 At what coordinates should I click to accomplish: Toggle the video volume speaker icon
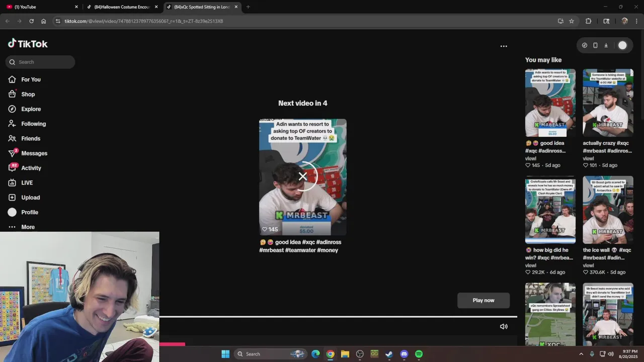click(504, 326)
